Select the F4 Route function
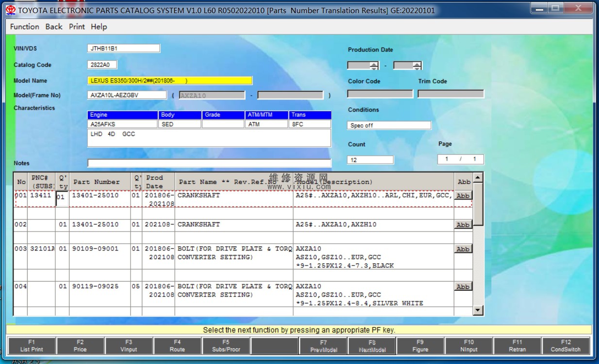This screenshot has width=599, height=364. pos(177,346)
